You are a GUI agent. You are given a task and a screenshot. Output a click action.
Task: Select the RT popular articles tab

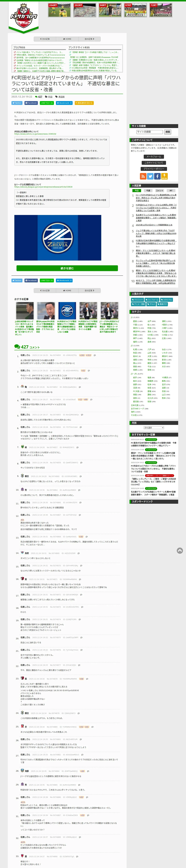pyautogui.click(x=171, y=191)
